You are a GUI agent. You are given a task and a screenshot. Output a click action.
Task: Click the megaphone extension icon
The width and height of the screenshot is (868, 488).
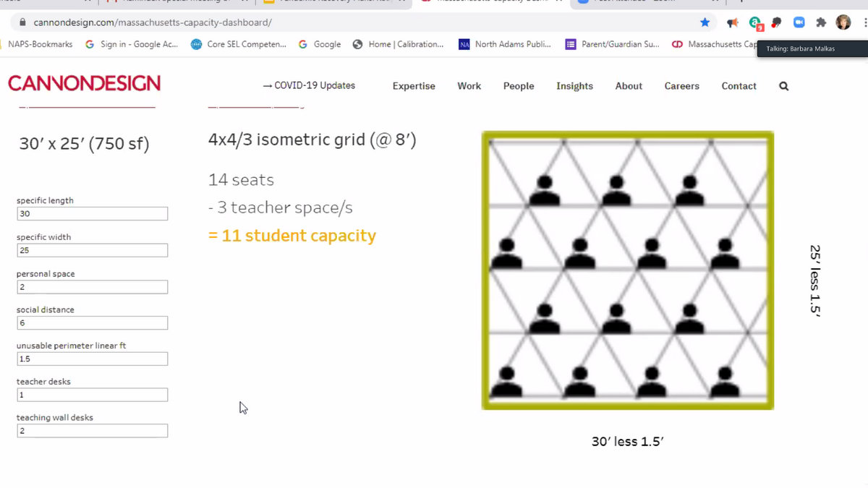[733, 22]
